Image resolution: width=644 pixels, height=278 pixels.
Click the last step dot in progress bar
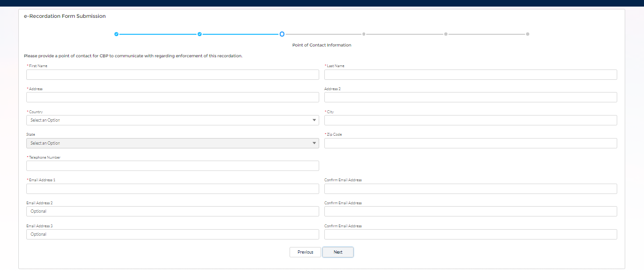[x=527, y=34]
